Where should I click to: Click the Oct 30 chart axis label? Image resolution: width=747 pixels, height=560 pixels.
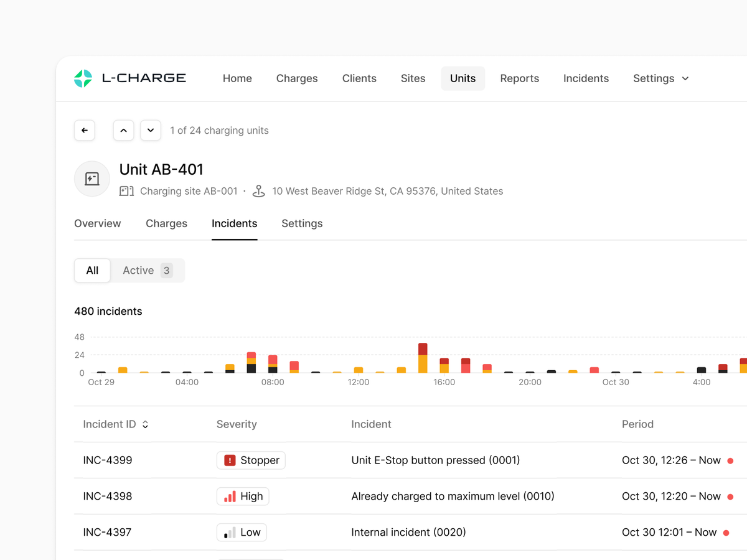pyautogui.click(x=616, y=382)
